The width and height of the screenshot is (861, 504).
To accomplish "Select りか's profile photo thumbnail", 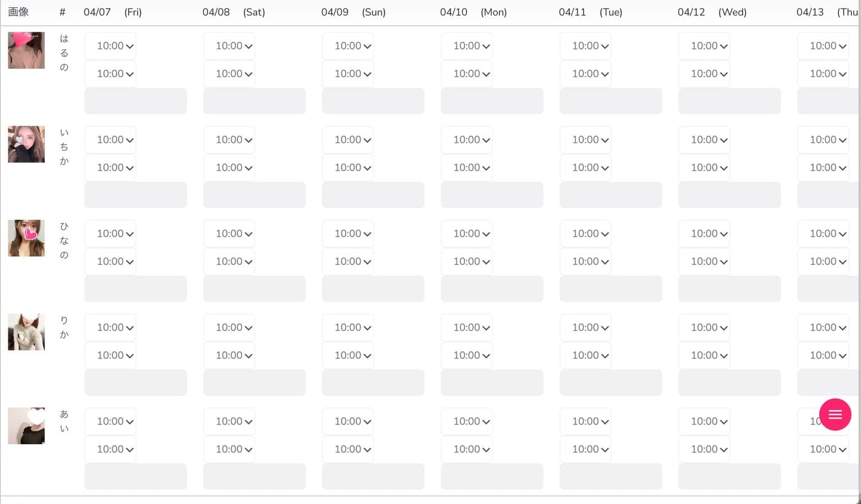I will (x=26, y=332).
